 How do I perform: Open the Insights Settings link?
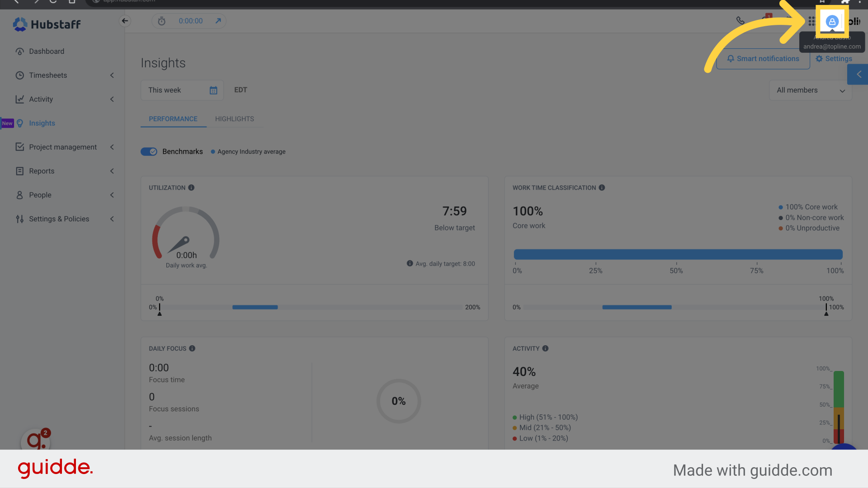[x=834, y=59]
